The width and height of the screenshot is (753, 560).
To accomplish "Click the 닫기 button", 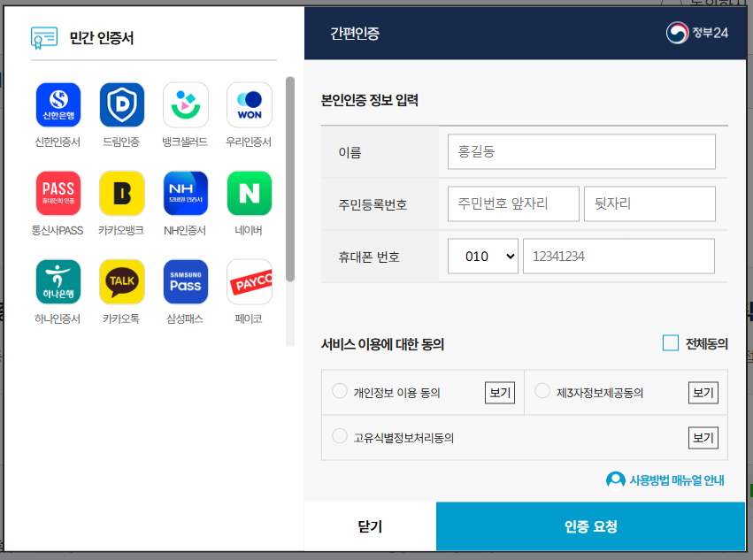I will tap(370, 526).
